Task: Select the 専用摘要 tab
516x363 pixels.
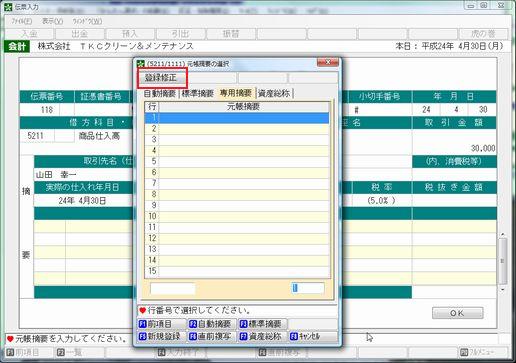Action: pyautogui.click(x=235, y=93)
